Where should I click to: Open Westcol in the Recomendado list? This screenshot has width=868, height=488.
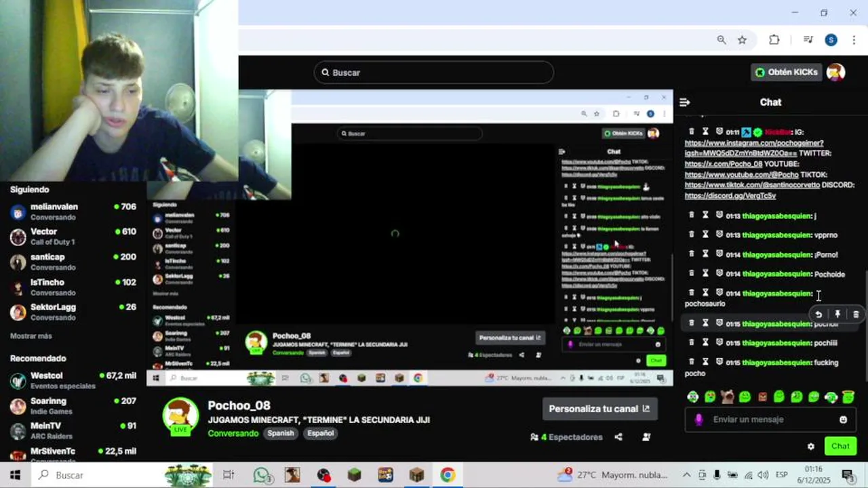click(73, 380)
